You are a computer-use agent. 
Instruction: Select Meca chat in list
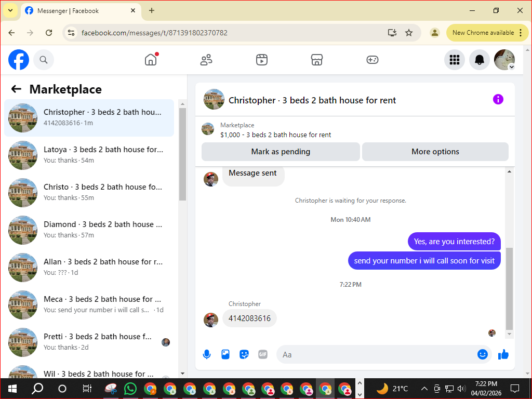click(89, 304)
